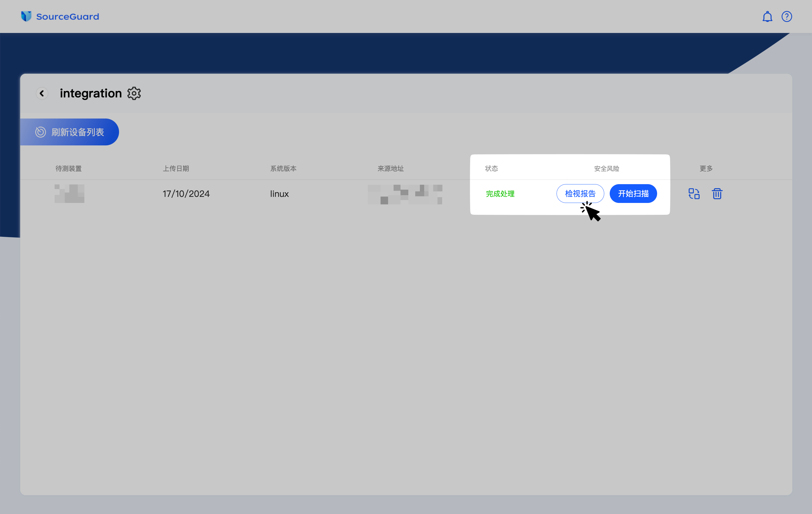The height and width of the screenshot is (514, 812).
Task: Click the 上传日期 column header
Action: 176,169
